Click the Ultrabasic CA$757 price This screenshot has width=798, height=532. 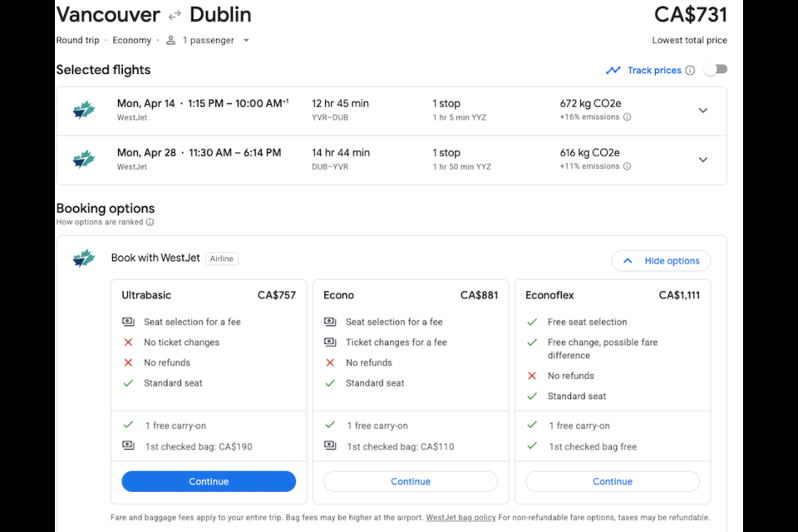276,295
